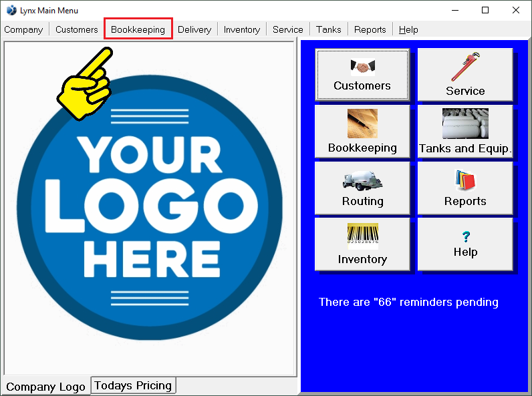
Task: Minimize the Lynx Main Menu window
Action: pyautogui.click(x=455, y=10)
